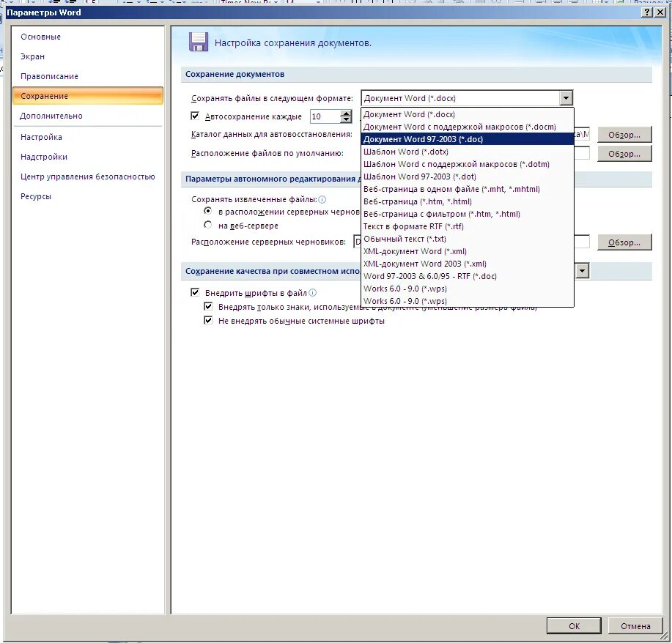The height and width of the screenshot is (643, 672).
Task: Toggle the Автосохранение каждые checkbox
Action: click(x=195, y=116)
